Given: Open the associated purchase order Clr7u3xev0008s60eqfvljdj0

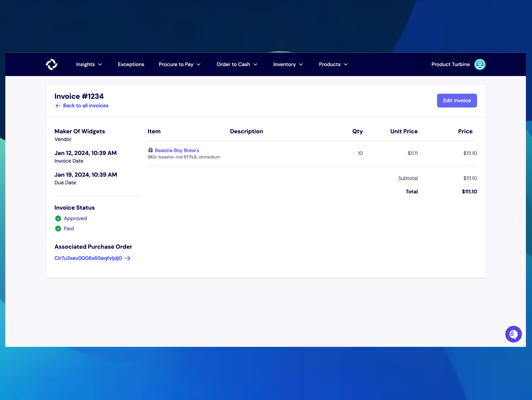Looking at the screenshot, I should pos(88,258).
